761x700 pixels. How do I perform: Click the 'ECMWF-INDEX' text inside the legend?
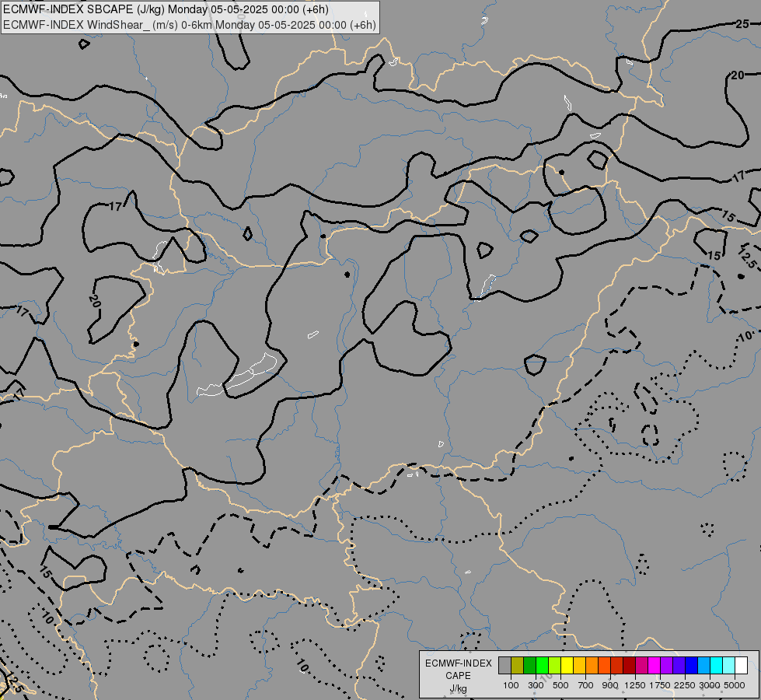459,663
